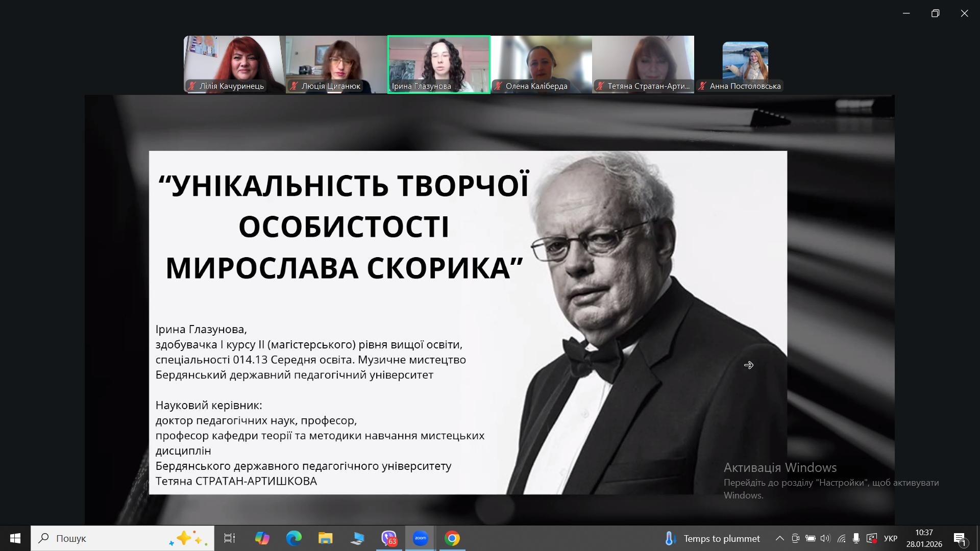Open the Wi-Fi network tray icon
Viewport: 980px width, 551px height.
[x=841, y=538]
